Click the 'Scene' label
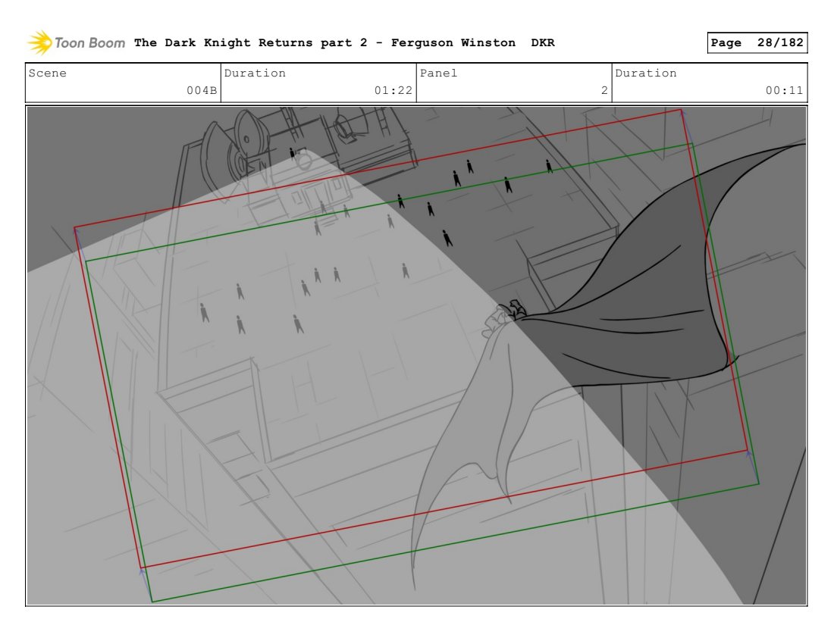Image resolution: width=834 pixels, height=644 pixels. coord(47,73)
